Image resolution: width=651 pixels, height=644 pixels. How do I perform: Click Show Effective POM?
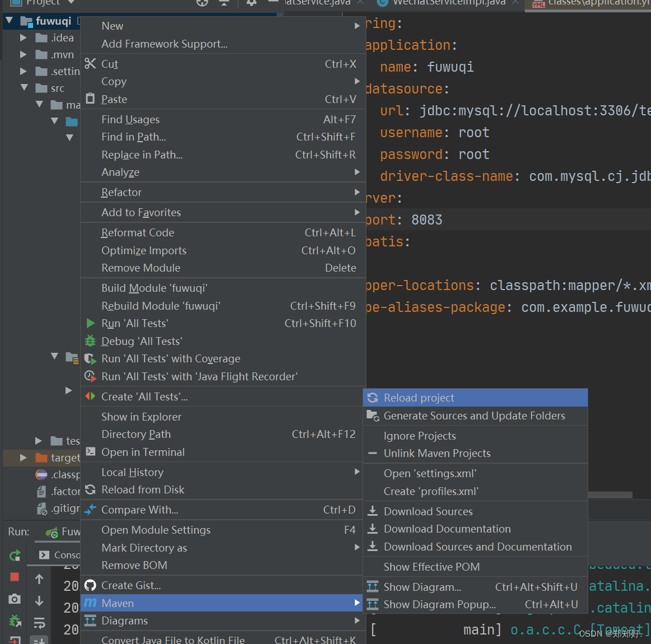coord(431,567)
